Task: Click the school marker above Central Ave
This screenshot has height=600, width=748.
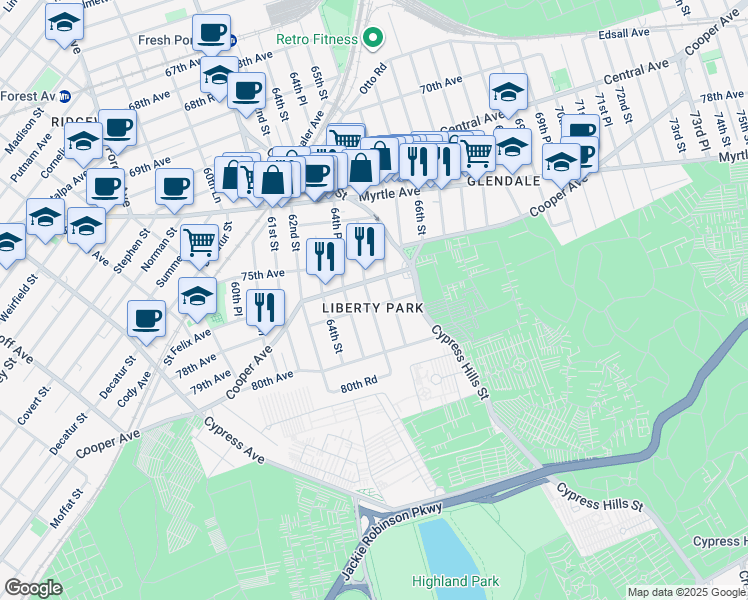Action: [x=508, y=92]
